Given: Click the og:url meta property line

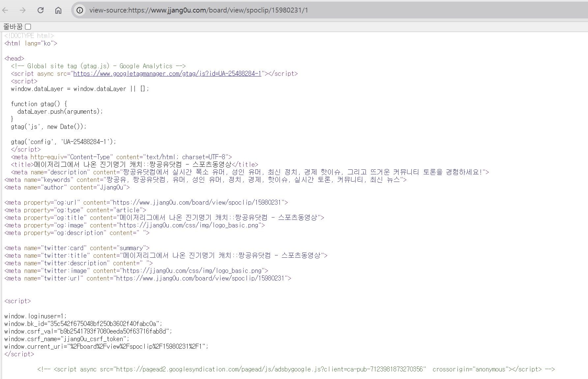Looking at the screenshot, I should coord(146,202).
